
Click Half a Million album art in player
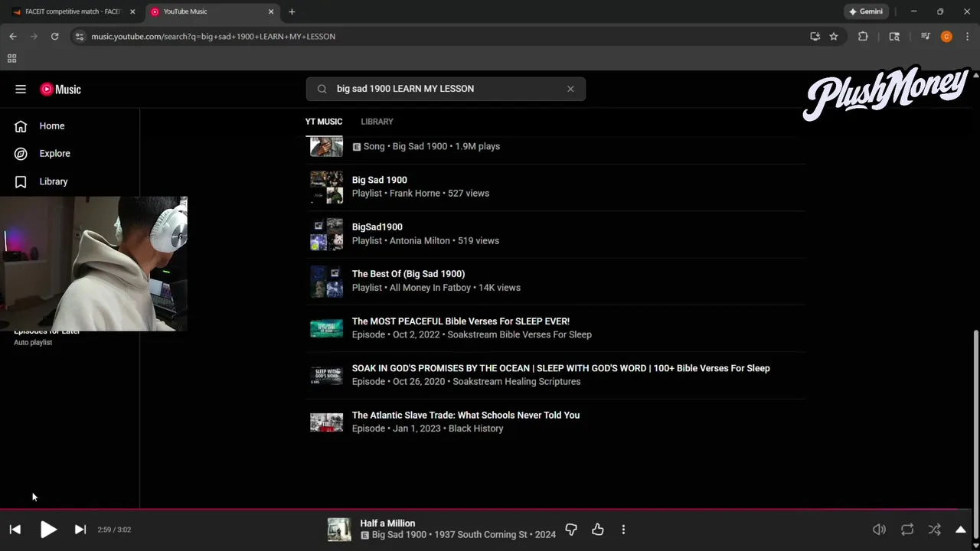[339, 530]
